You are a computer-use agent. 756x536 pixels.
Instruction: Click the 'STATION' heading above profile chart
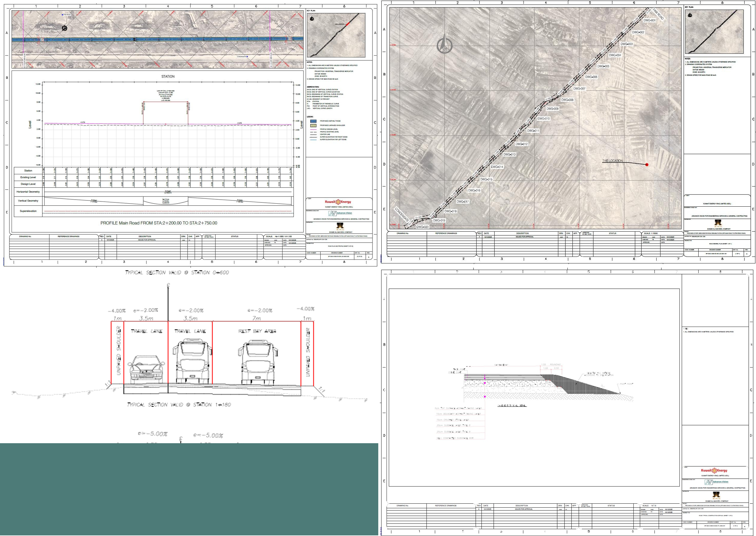point(168,77)
